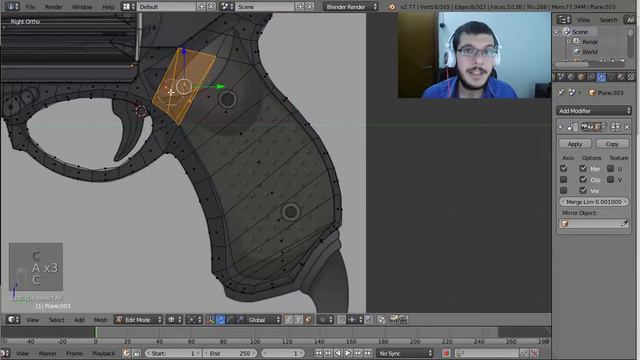
Task: Switch to face select mode
Action: (309, 320)
